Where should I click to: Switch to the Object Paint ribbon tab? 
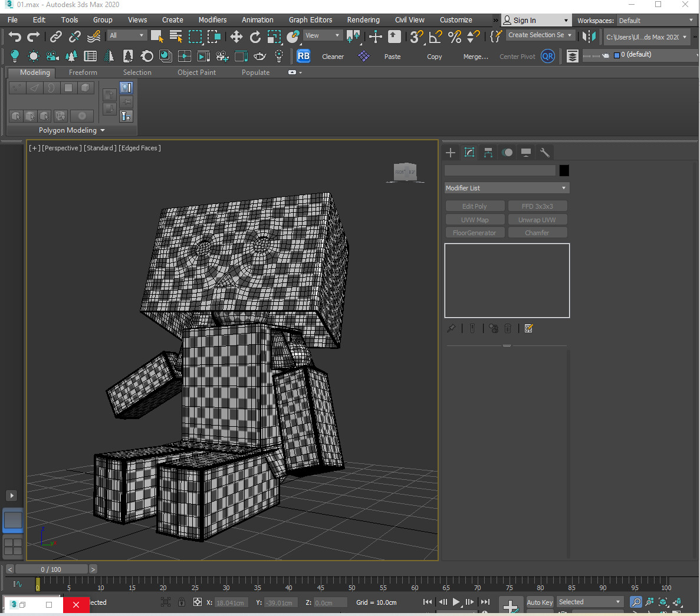[196, 73]
